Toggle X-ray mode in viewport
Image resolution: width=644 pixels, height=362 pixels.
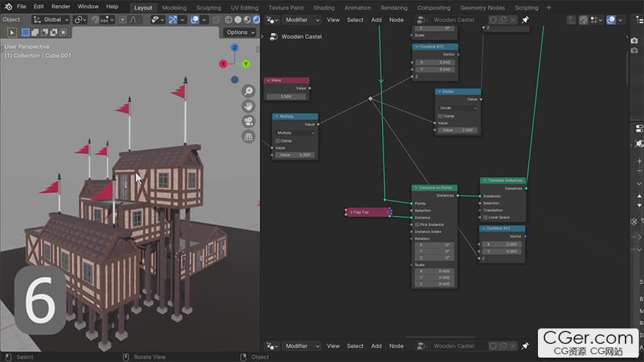[216, 20]
